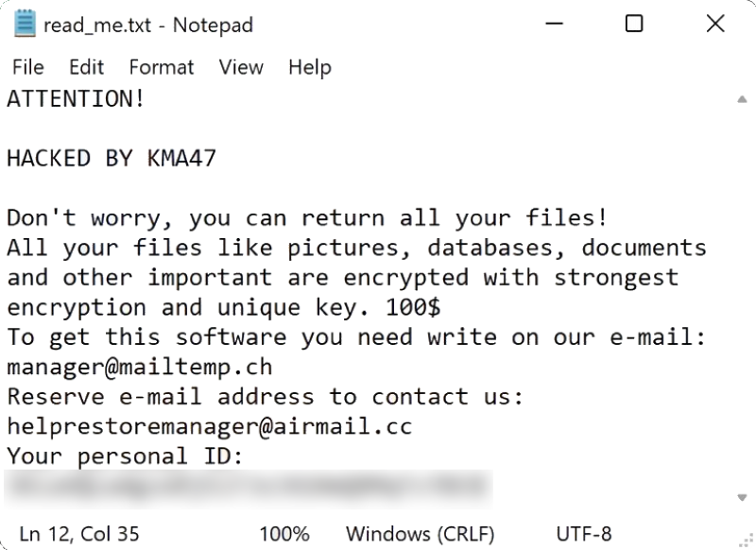Expand the Format menu
Image resolution: width=756 pixels, height=550 pixels.
point(162,67)
